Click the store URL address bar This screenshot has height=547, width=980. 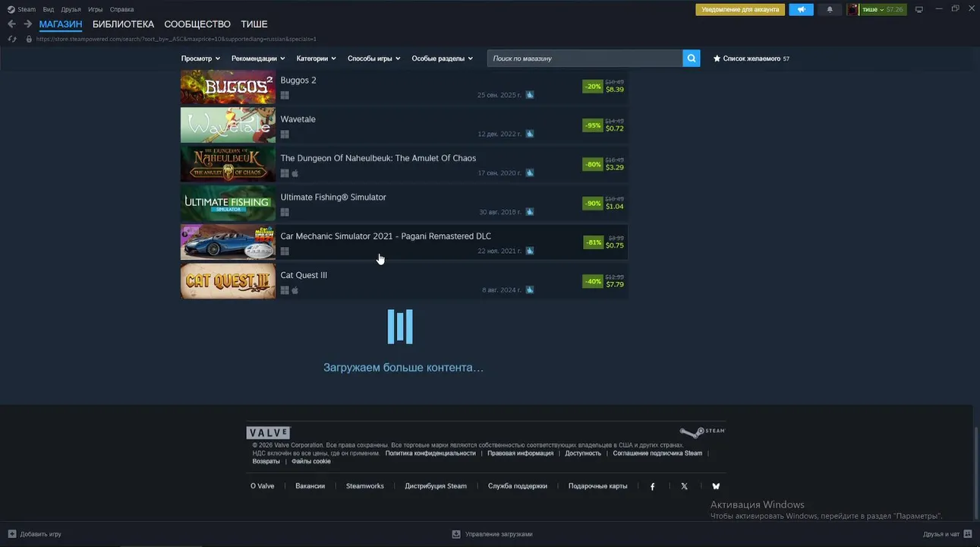click(x=176, y=39)
